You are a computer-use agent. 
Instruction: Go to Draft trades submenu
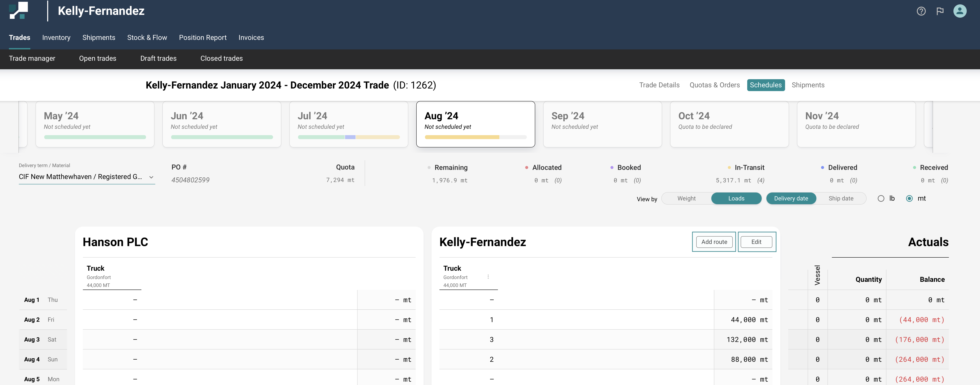(x=158, y=58)
